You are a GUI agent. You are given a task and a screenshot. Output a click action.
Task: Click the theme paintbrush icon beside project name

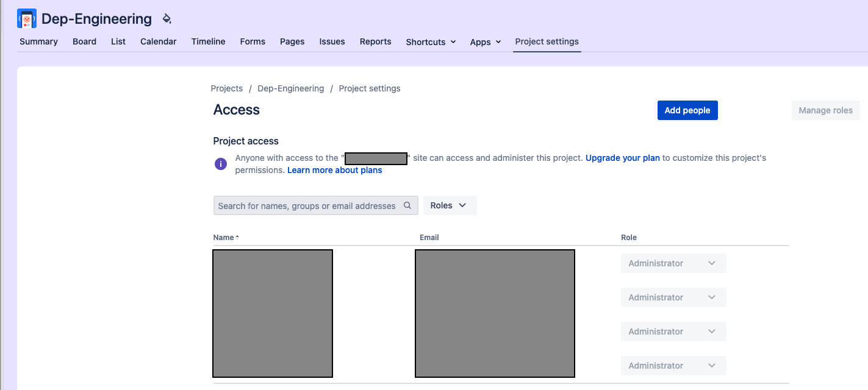[x=167, y=19]
